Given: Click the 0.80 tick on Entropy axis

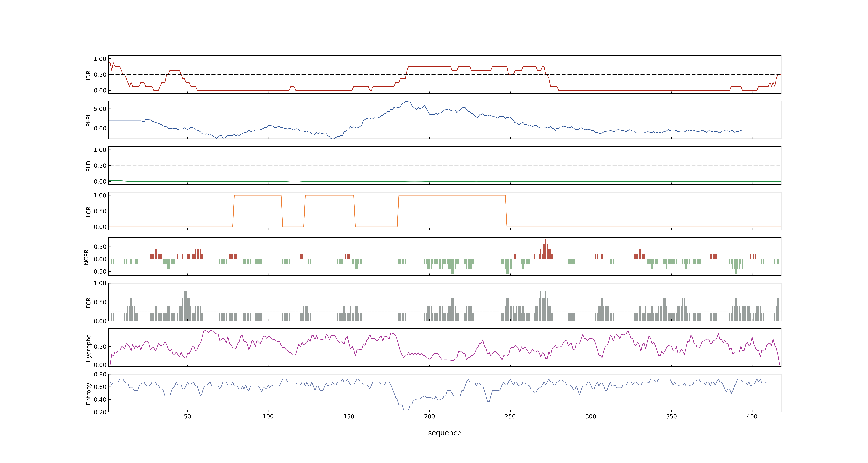Looking at the screenshot, I should [x=100, y=374].
